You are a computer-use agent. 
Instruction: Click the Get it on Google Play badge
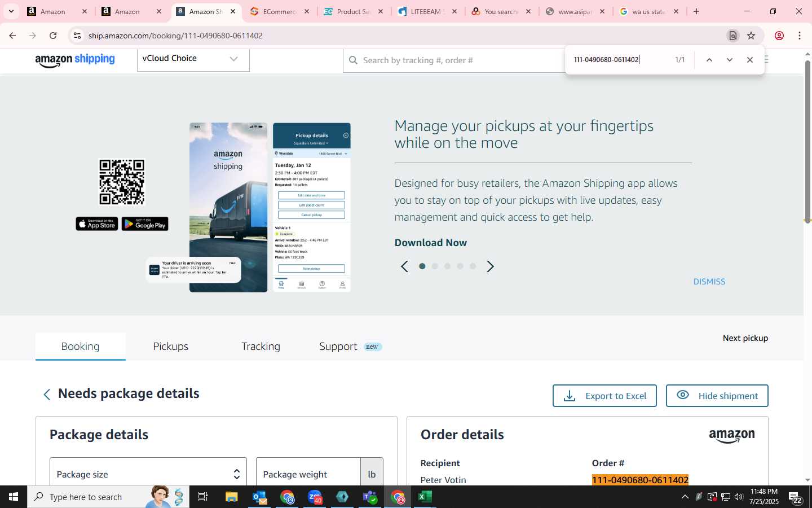coord(145,224)
